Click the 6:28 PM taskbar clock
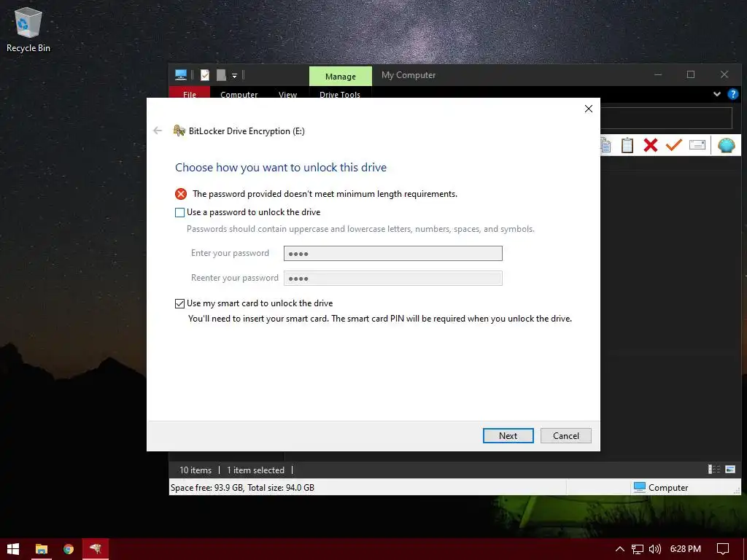 pyautogui.click(x=685, y=549)
